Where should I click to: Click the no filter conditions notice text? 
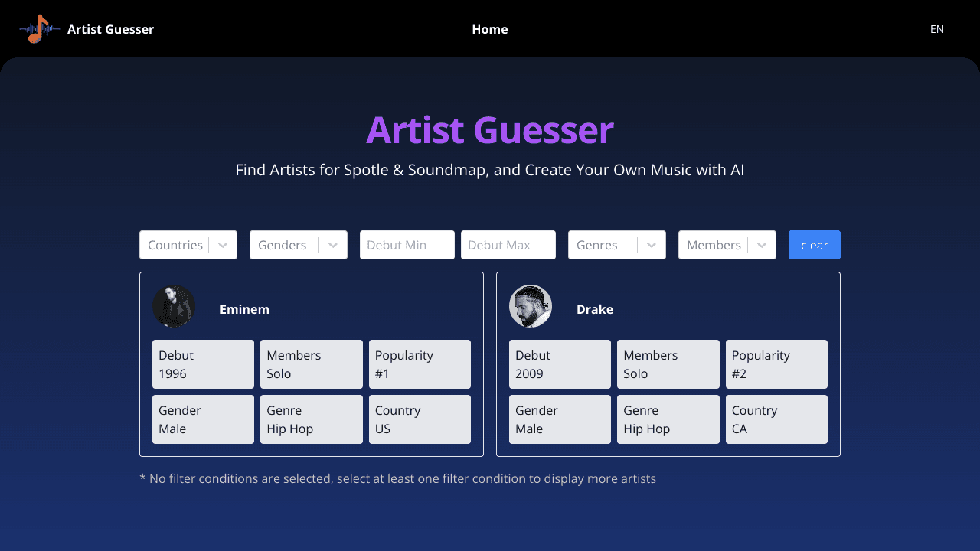coord(397,479)
